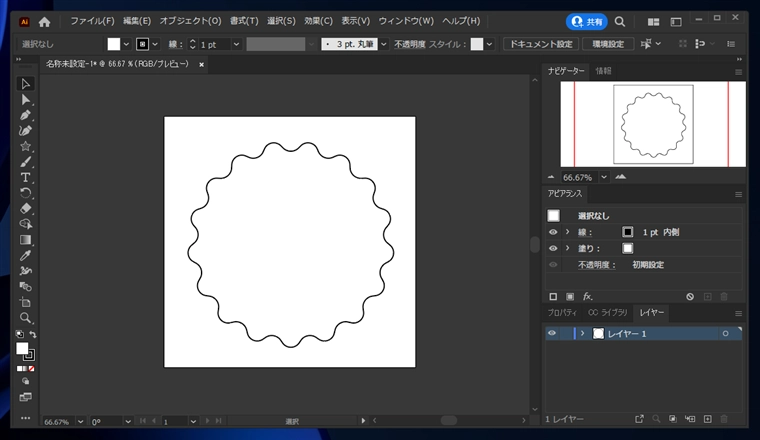Select the Pen tool
Screen dimensions: 760x440
click(26, 115)
